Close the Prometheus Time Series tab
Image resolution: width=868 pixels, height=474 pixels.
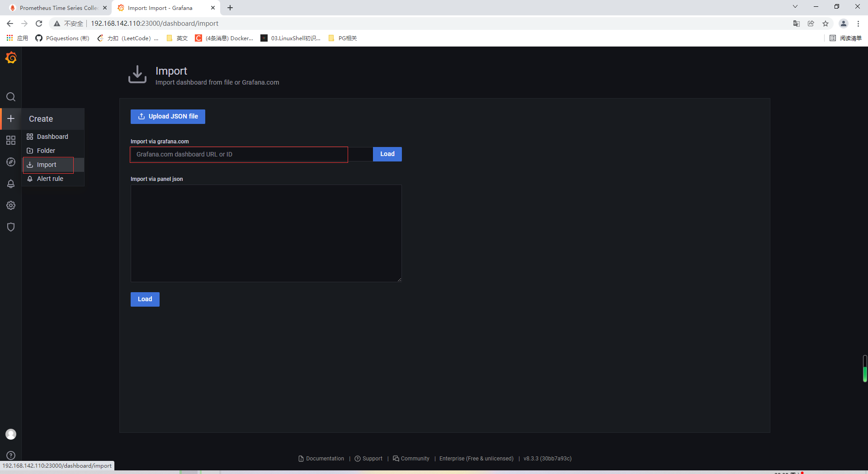[105, 8]
